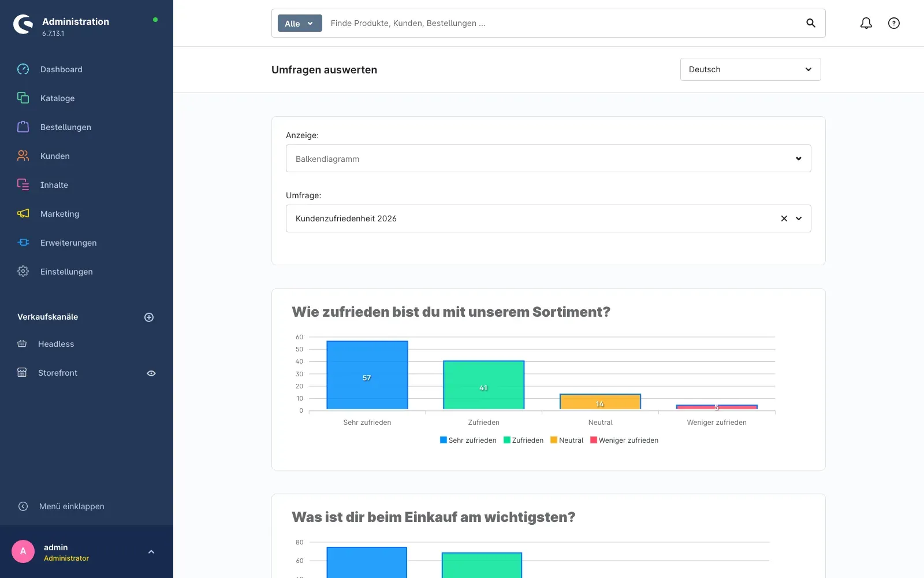
Task: Open the Anzeige Balkendiagramm dropdown
Action: [549, 158]
